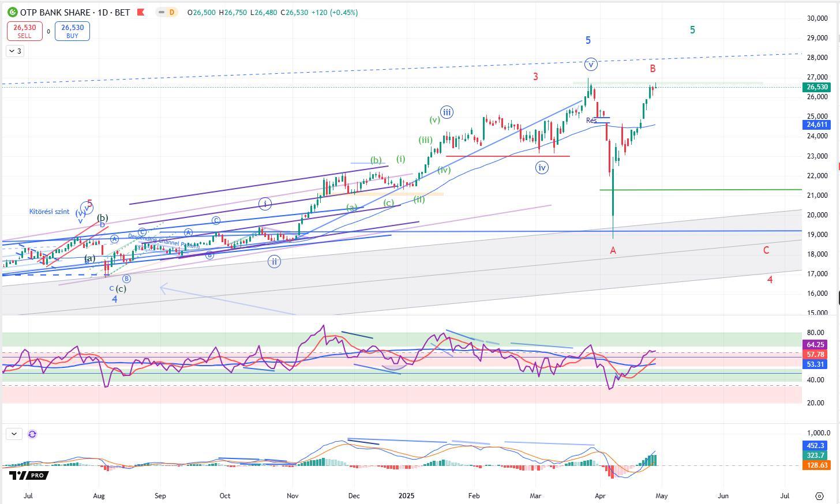Select the red wave label C on the right
The width and height of the screenshot is (840, 504).
(766, 250)
